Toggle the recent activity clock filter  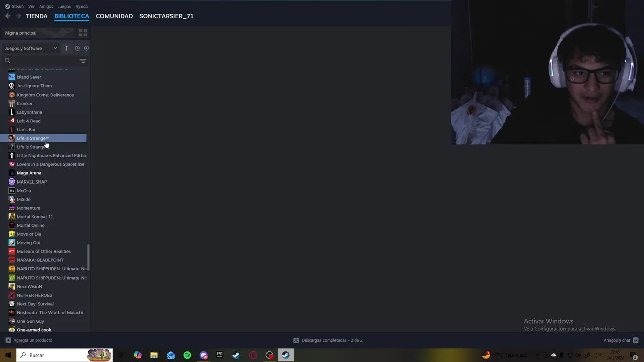point(77,48)
